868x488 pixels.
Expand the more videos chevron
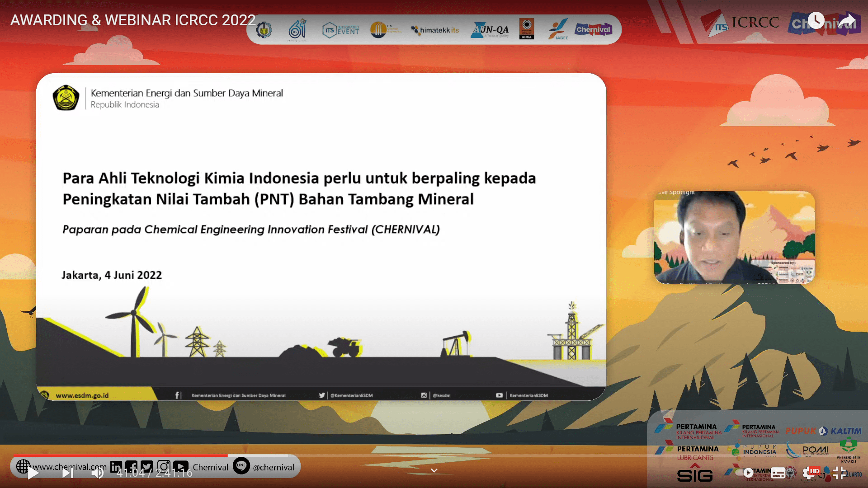pos(434,470)
